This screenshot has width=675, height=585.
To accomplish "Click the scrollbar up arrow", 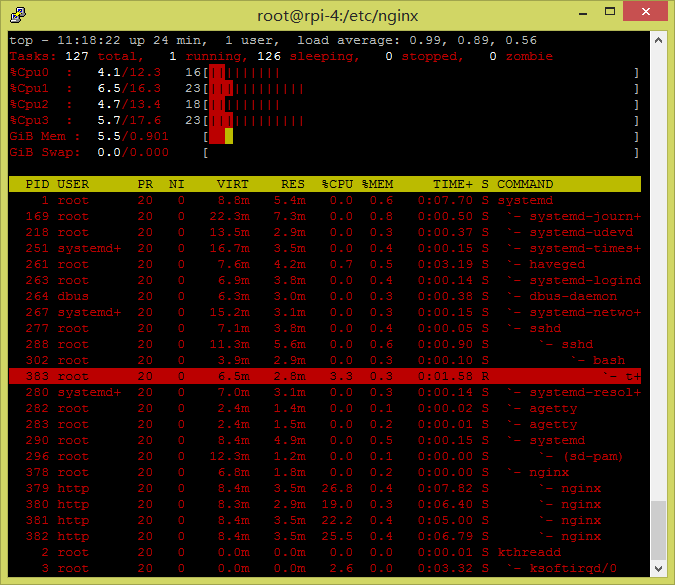I will [658, 40].
